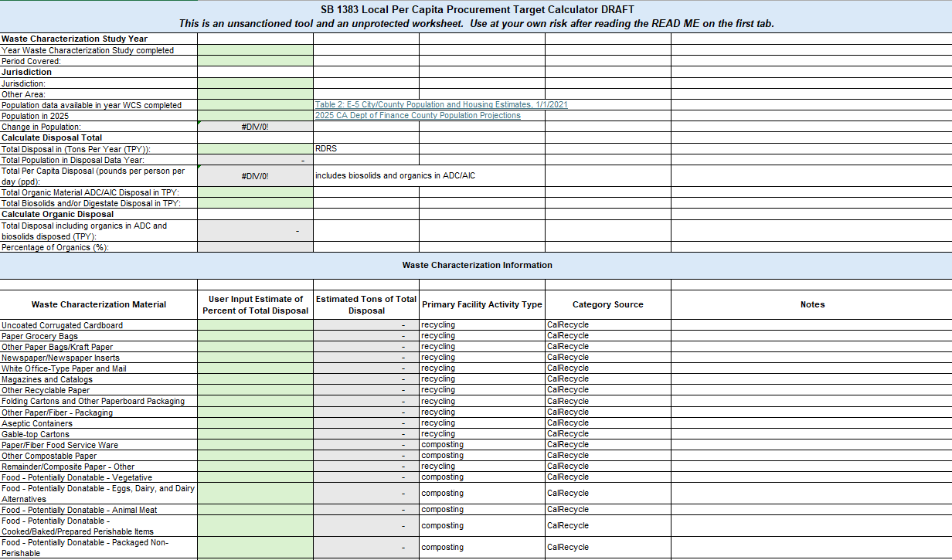Select the Notes column header cell

(811, 304)
